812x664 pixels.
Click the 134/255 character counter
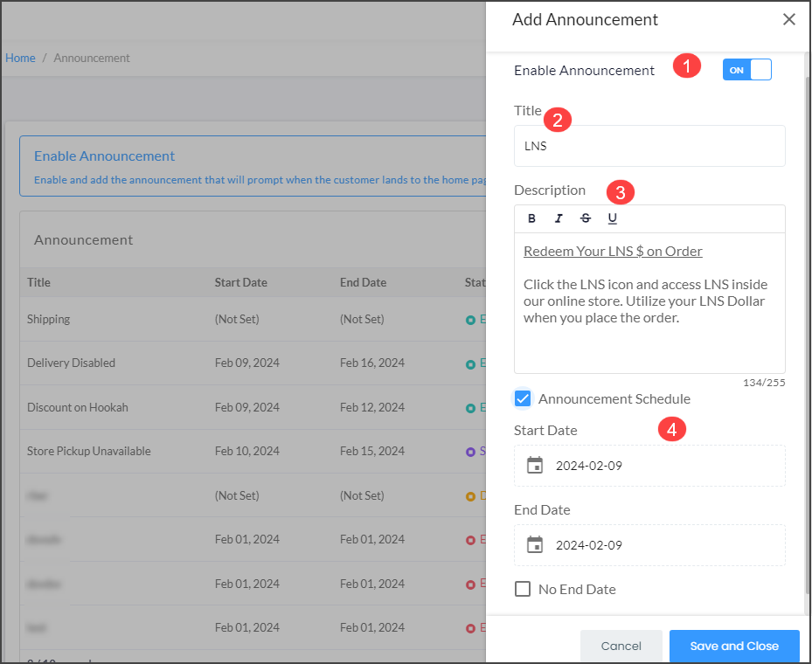tap(764, 383)
